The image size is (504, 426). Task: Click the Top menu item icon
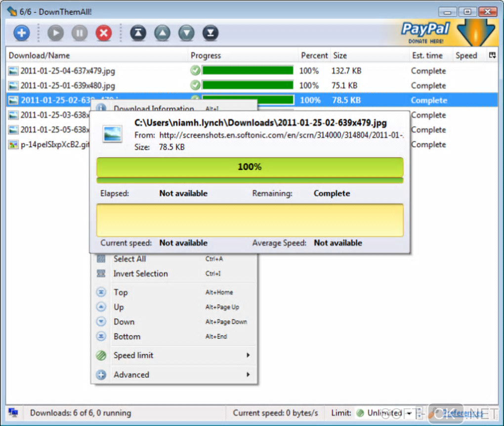click(x=101, y=292)
